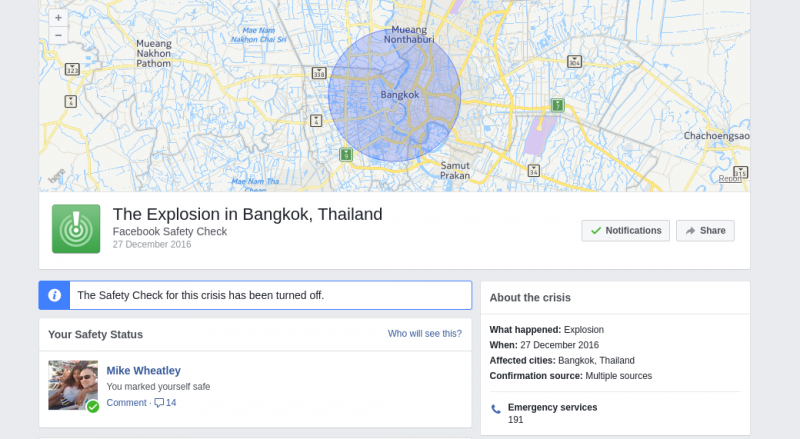Image resolution: width=800 pixels, height=439 pixels.
Task: Open the 'Who will see this?' link
Action: [424, 333]
